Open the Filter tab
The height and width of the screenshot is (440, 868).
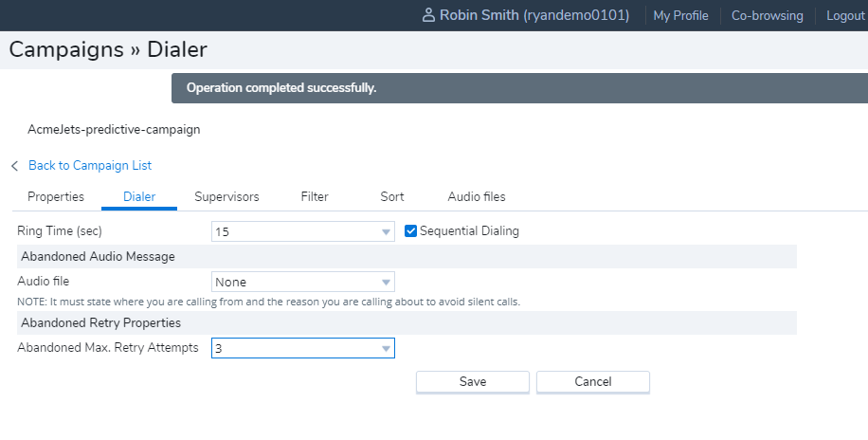click(x=315, y=196)
